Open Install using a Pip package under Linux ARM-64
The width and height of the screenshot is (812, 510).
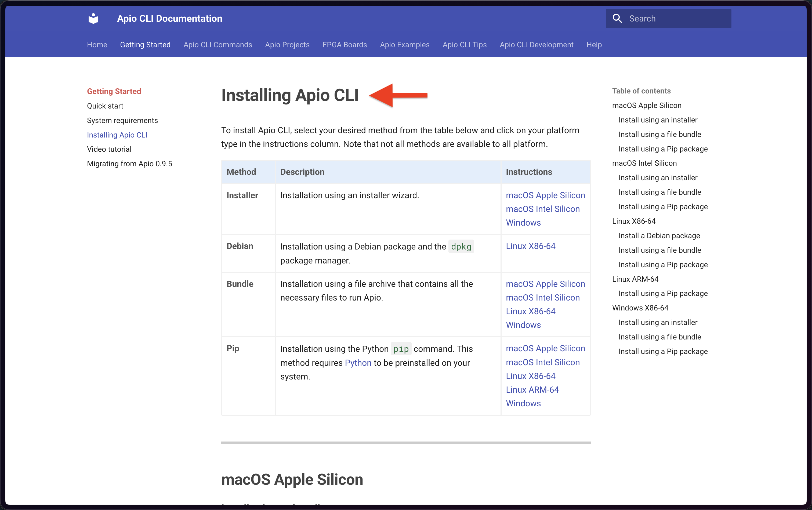[x=663, y=294]
